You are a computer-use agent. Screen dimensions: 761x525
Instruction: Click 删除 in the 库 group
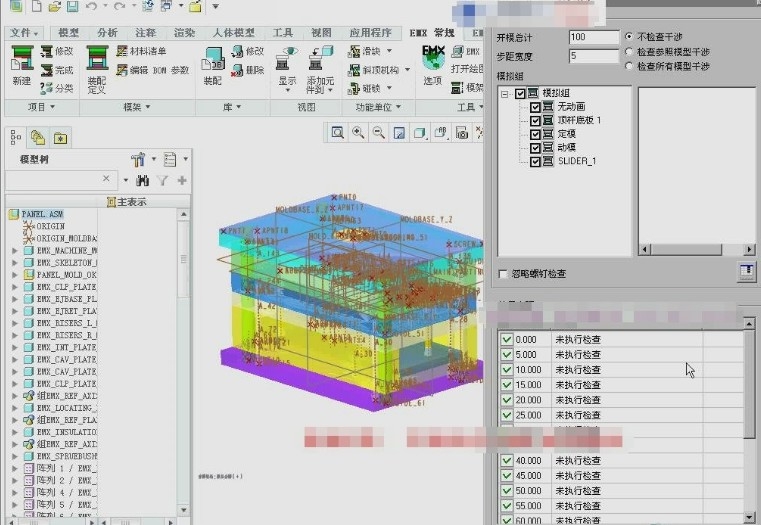tap(248, 70)
